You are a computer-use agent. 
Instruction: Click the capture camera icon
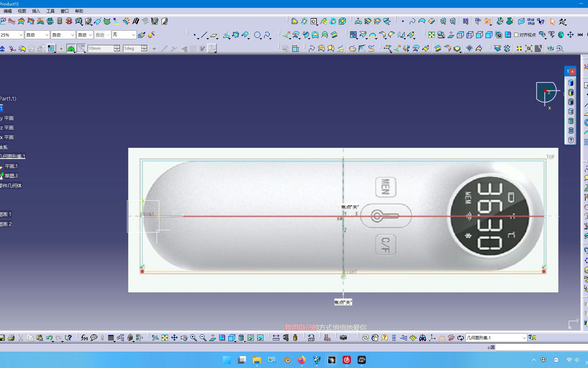coord(343,338)
